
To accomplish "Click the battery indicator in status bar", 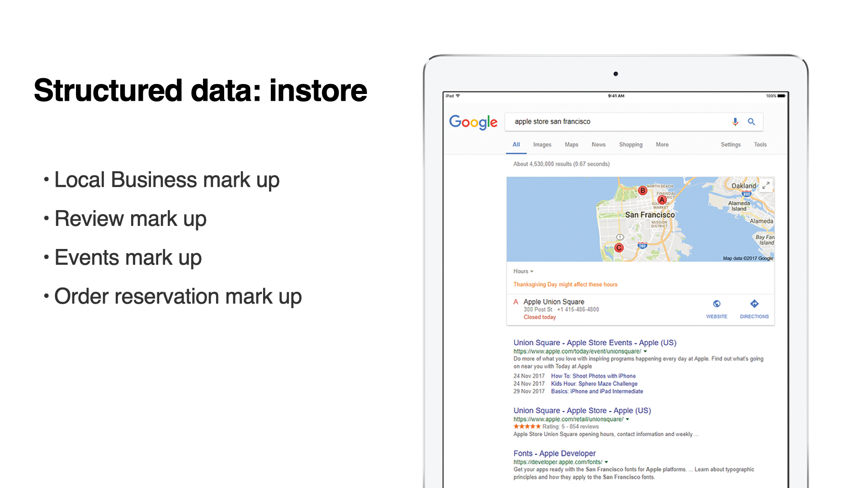I will coord(782,96).
